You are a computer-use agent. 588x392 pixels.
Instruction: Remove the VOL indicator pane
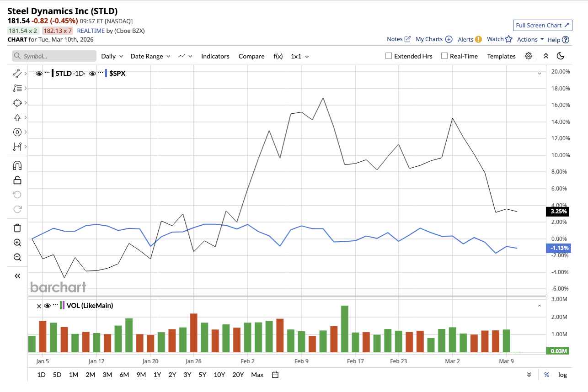click(x=39, y=306)
